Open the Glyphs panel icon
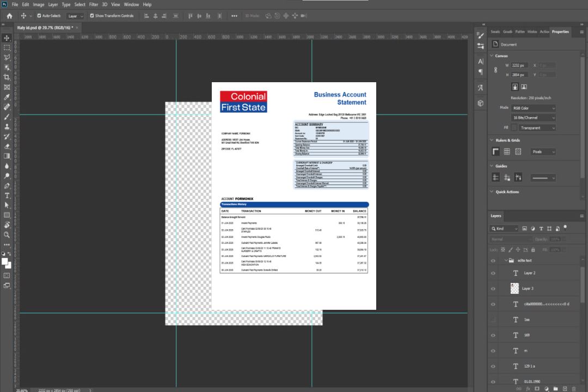This screenshot has height=392, width=588. point(481,88)
